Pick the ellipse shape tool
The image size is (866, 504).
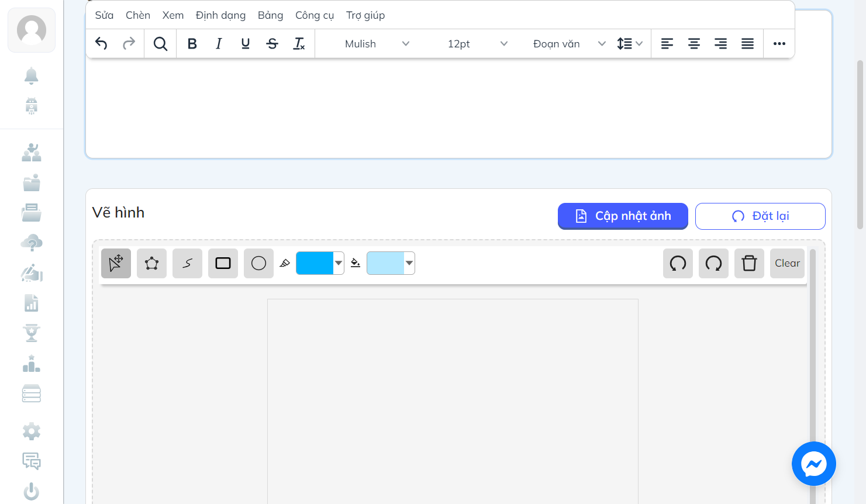[x=258, y=263]
